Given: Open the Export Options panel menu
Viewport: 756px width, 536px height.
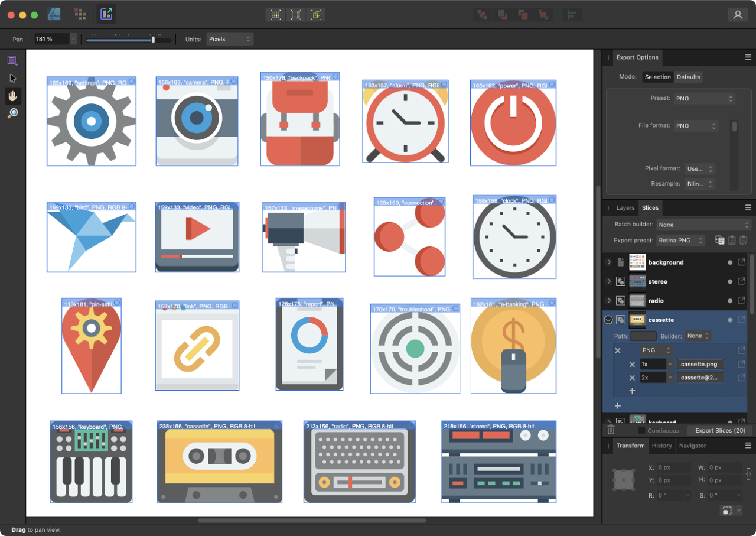Looking at the screenshot, I should (x=748, y=57).
